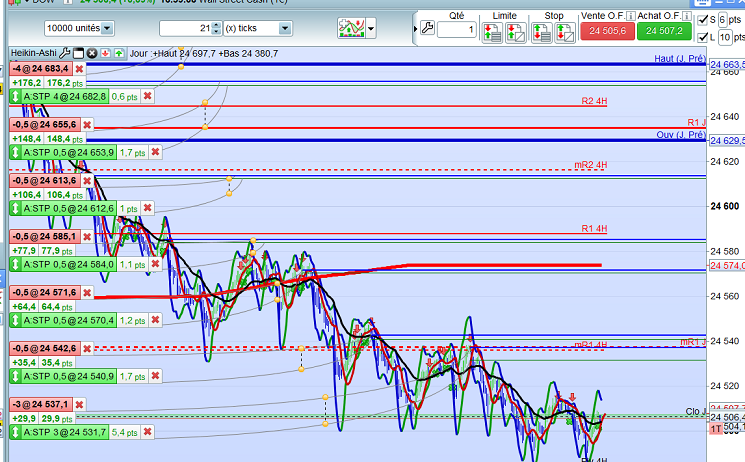Select stop label A:STP 4@24 682,8
Viewport: 745px width, 462px height.
pos(65,96)
